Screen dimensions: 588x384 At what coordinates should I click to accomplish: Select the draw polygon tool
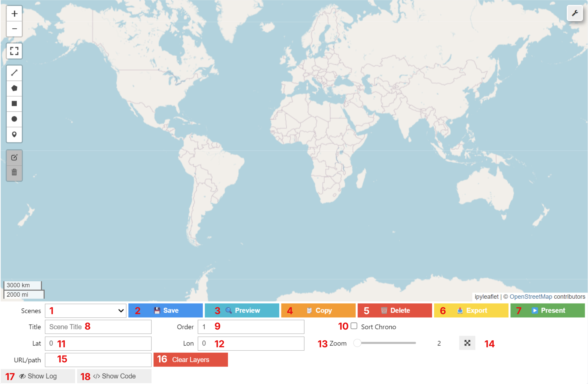click(14, 88)
